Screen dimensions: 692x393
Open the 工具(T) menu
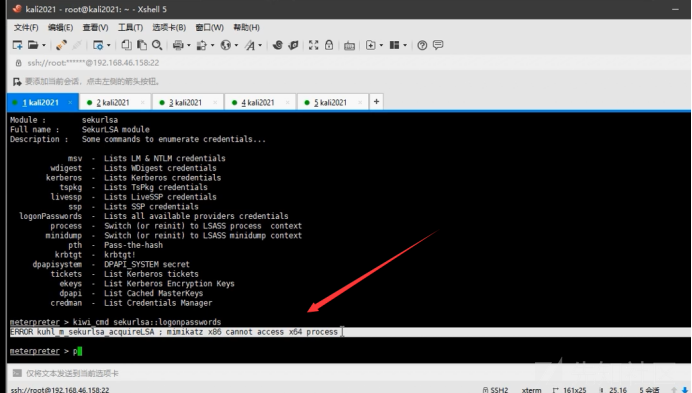click(x=130, y=27)
